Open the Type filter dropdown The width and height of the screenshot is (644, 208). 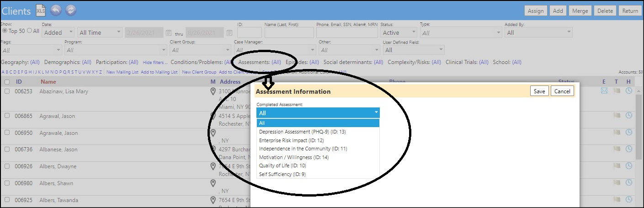click(x=461, y=32)
